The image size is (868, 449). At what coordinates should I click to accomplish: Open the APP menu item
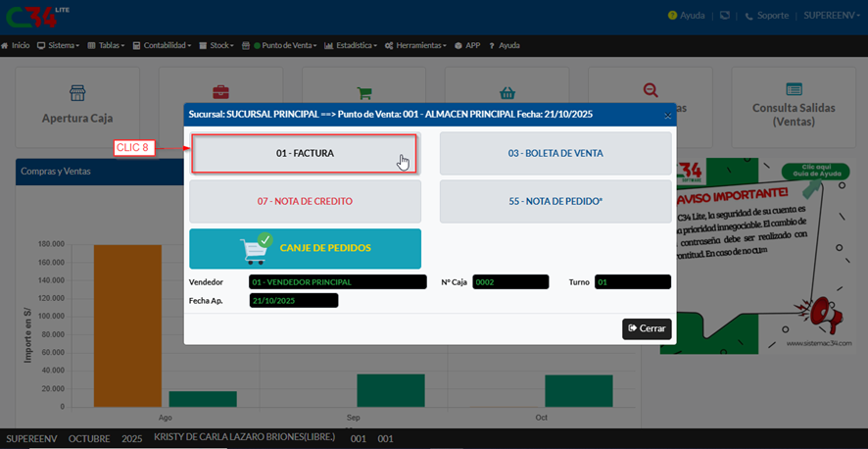467,46
